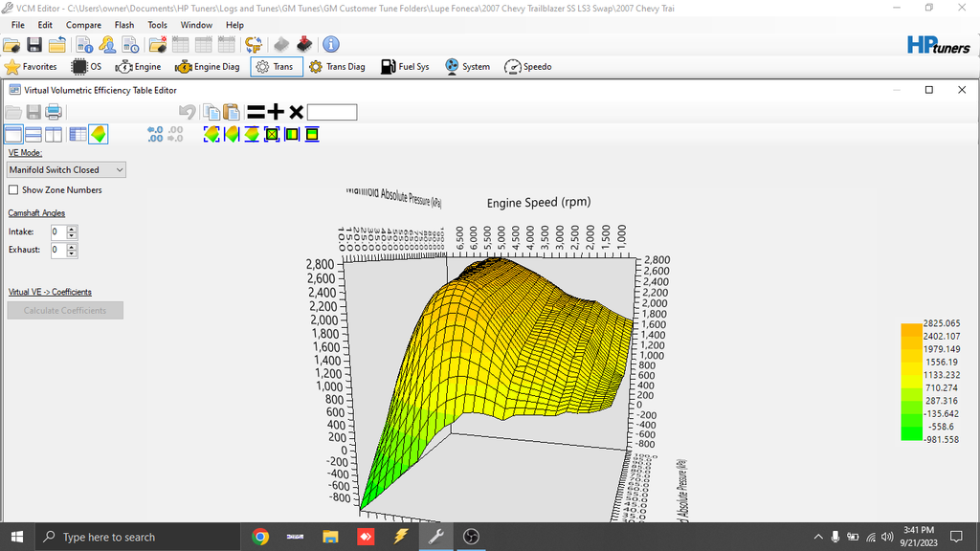This screenshot has width=980, height=551.
Task: Click the blue Info icon on the main toolbar
Action: point(329,43)
